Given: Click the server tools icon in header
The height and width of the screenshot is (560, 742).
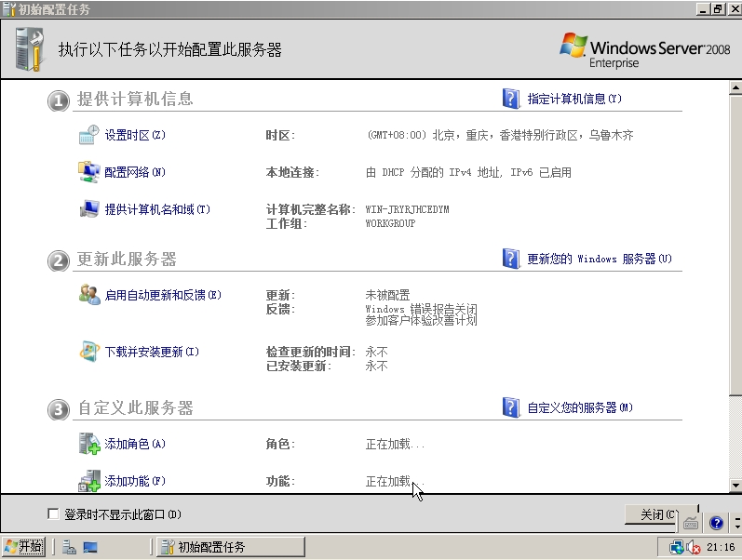Looking at the screenshot, I should point(30,49).
